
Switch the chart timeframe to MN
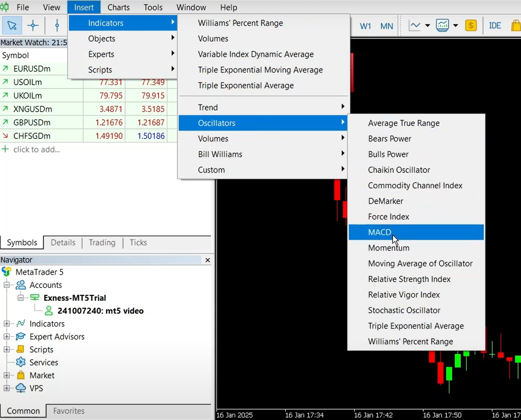[x=386, y=26]
